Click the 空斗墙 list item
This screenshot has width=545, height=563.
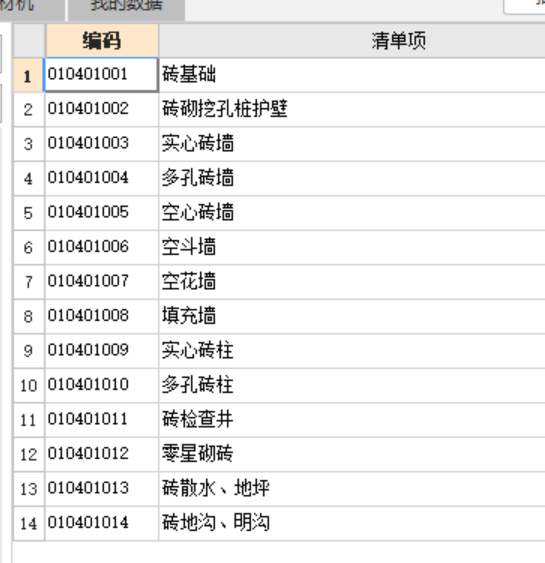point(352,247)
